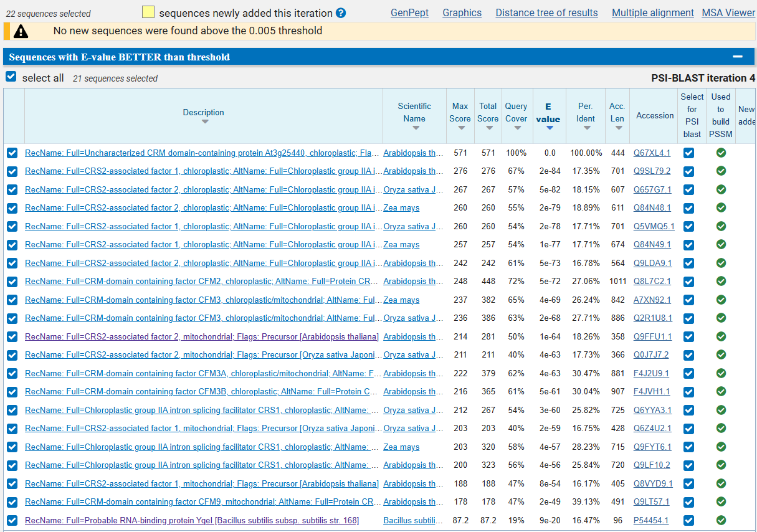757x532 pixels.
Task: Open accession link Q67XL4.1
Action: (x=652, y=153)
